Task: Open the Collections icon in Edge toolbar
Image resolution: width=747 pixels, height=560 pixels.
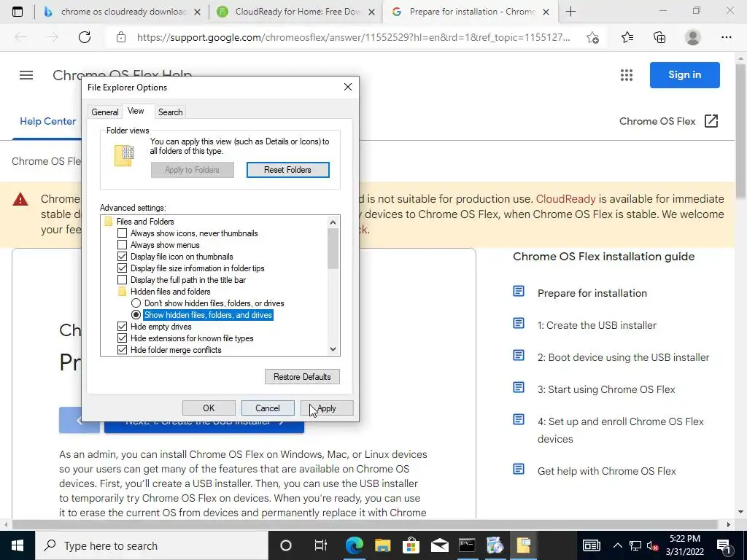Action: point(659,37)
